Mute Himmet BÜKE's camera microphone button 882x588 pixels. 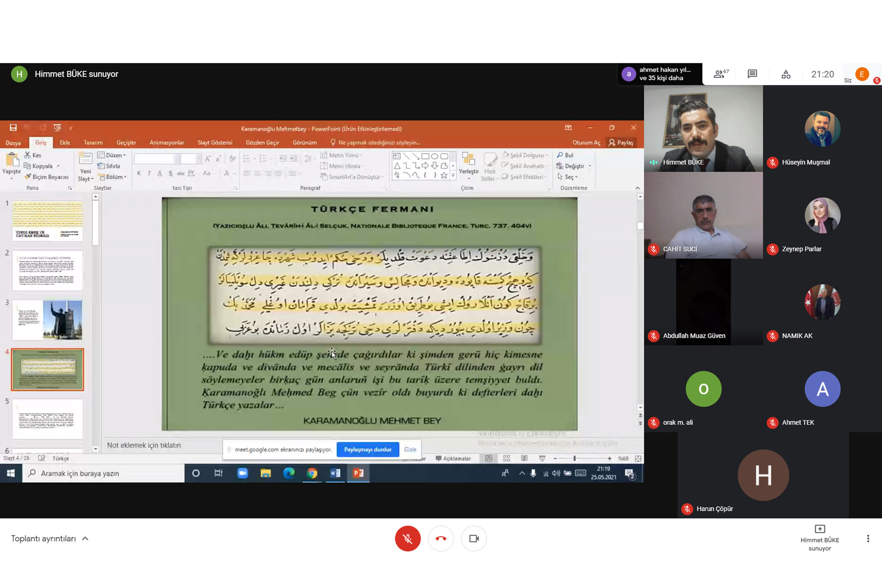tap(654, 162)
